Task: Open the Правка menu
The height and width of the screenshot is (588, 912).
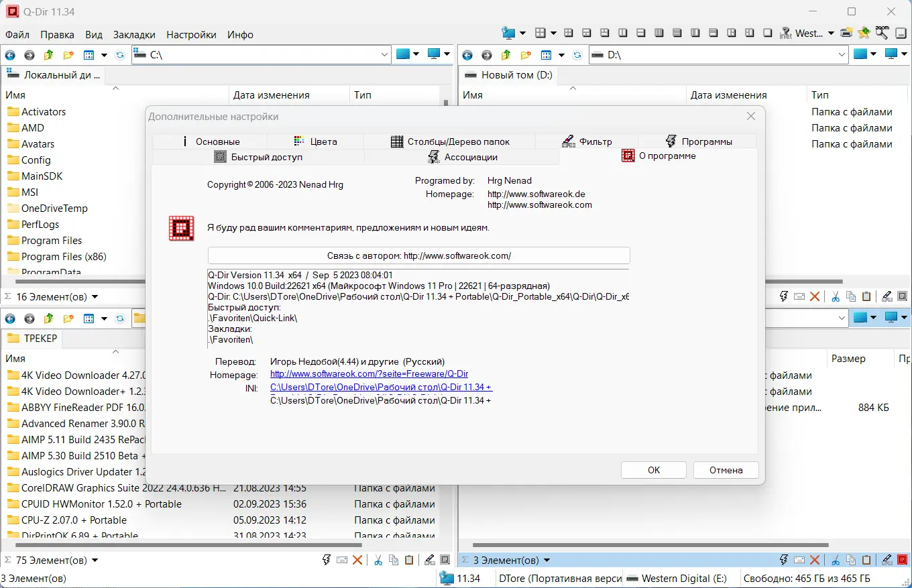Action: [57, 34]
